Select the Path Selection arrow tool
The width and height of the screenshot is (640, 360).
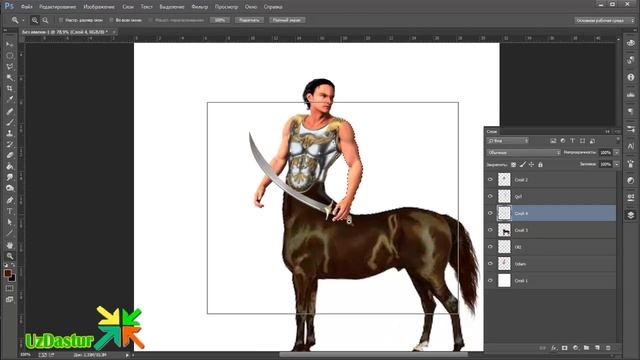click(x=9, y=222)
